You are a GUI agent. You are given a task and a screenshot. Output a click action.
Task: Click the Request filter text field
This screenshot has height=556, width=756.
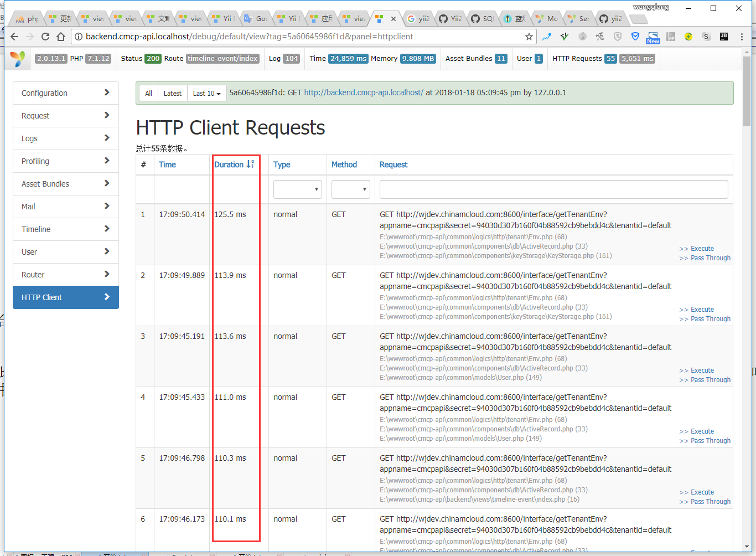(x=553, y=189)
